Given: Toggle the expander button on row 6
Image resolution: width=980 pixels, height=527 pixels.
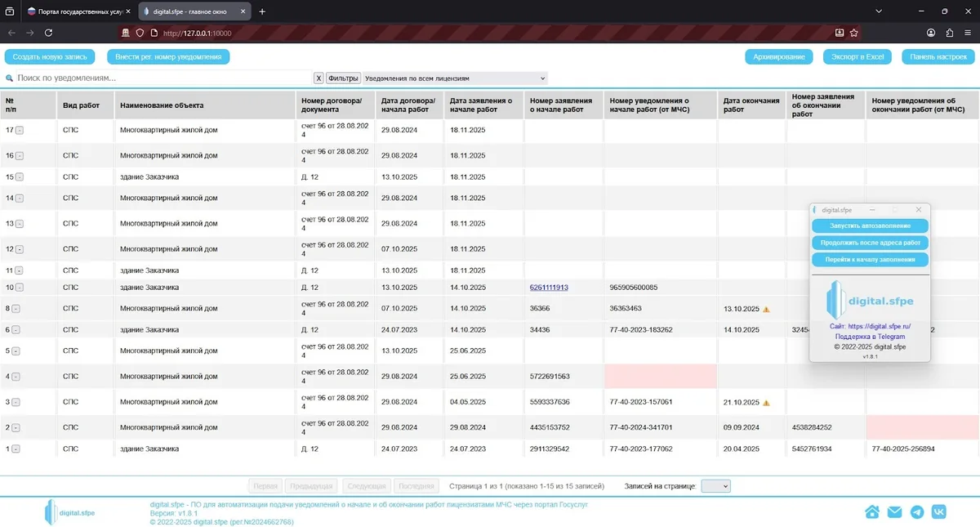Looking at the screenshot, I should [16, 330].
